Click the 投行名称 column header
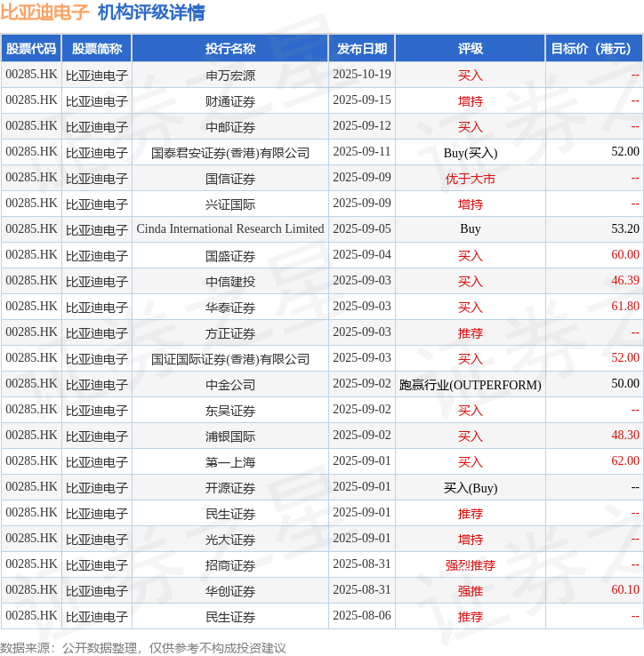This screenshot has width=644, height=656. [229, 49]
